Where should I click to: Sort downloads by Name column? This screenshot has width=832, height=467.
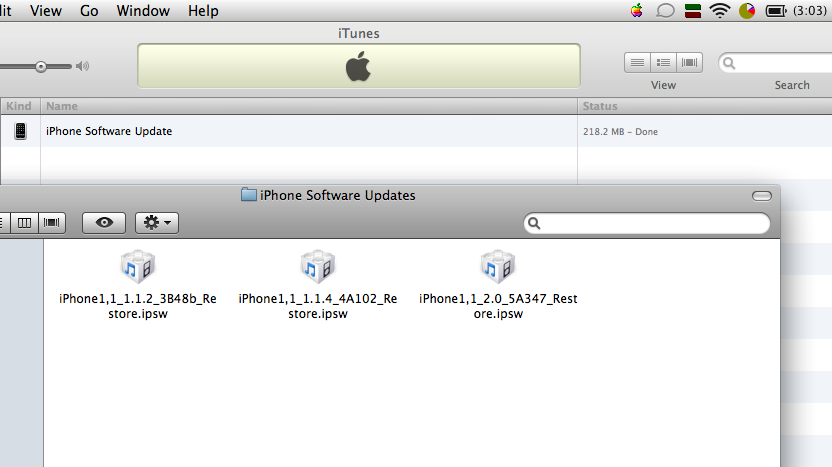point(309,106)
